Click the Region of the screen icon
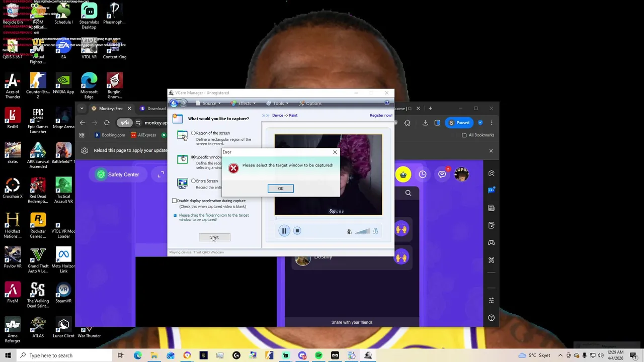Viewport: 644px width, 362px height. click(182, 135)
